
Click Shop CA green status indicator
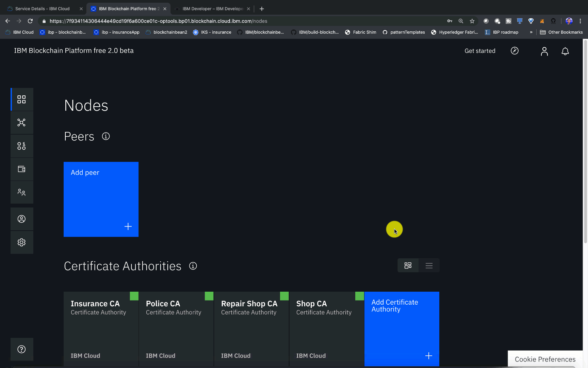(x=360, y=296)
